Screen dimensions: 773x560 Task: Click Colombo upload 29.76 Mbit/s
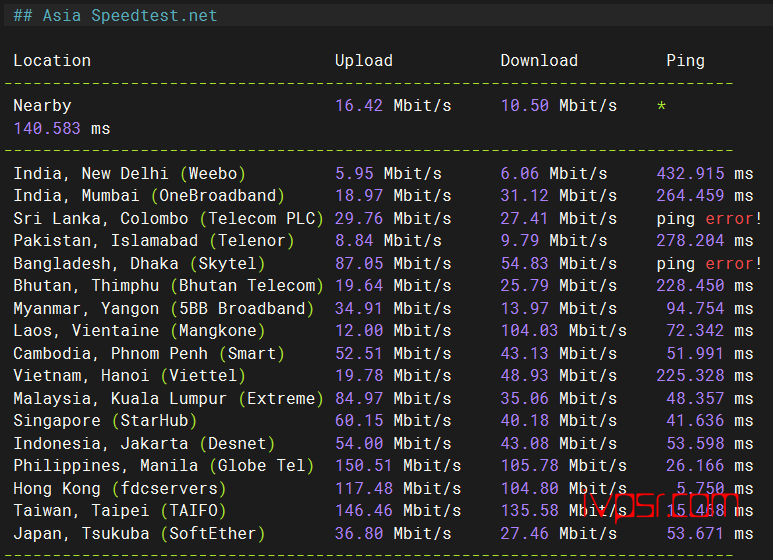tap(393, 218)
